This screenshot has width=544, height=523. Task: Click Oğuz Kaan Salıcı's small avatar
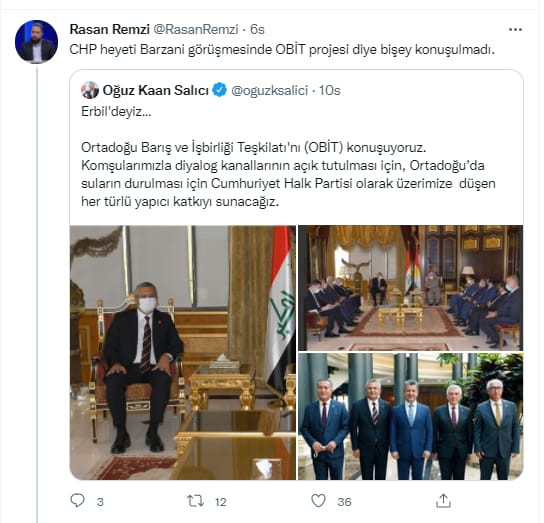[90, 90]
